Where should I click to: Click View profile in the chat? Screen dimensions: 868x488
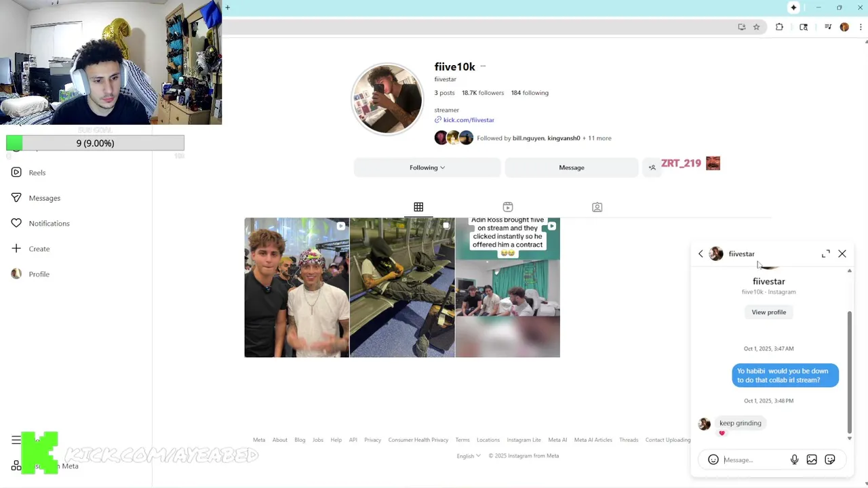(769, 312)
